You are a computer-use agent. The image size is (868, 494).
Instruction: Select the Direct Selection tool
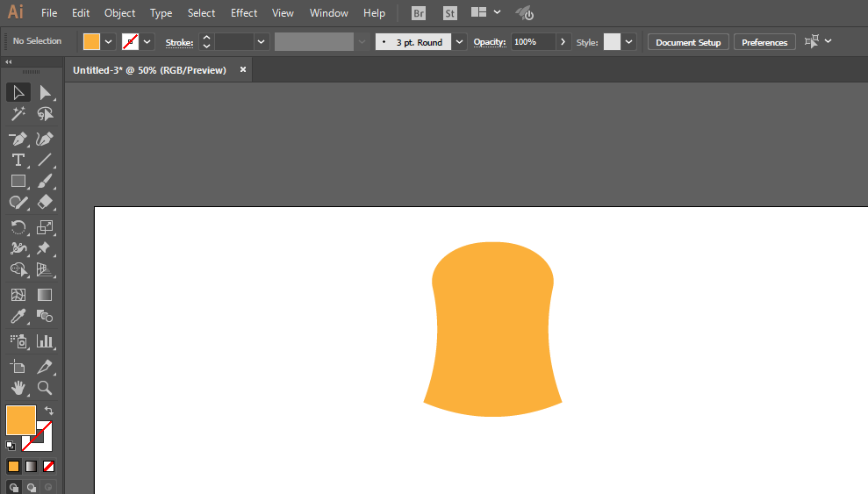tap(45, 92)
